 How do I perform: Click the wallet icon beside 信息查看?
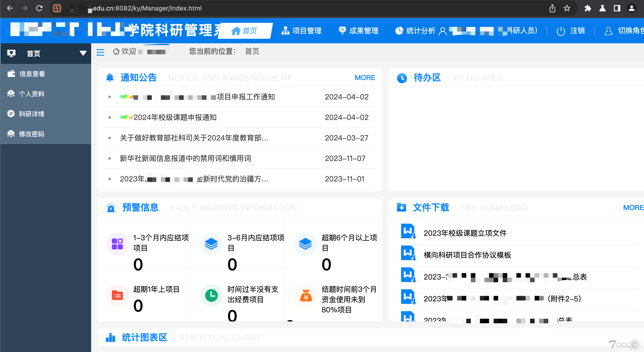point(11,74)
